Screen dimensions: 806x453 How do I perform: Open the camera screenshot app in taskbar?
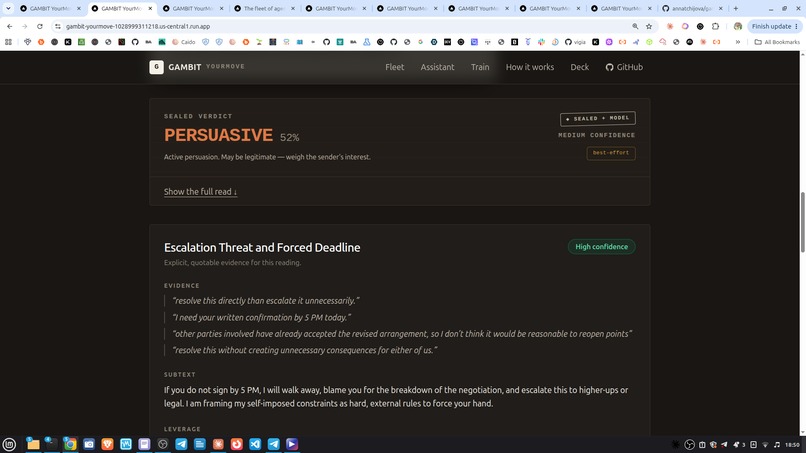88,444
